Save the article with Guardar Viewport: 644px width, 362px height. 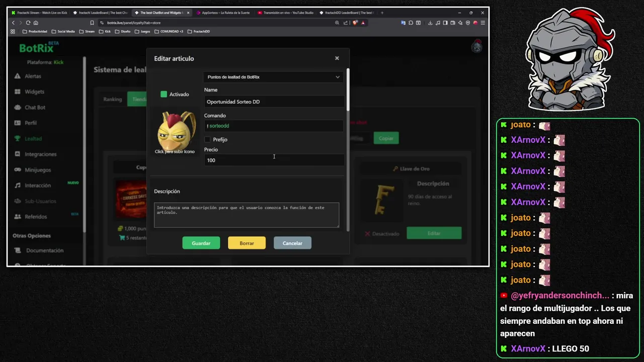point(201,243)
